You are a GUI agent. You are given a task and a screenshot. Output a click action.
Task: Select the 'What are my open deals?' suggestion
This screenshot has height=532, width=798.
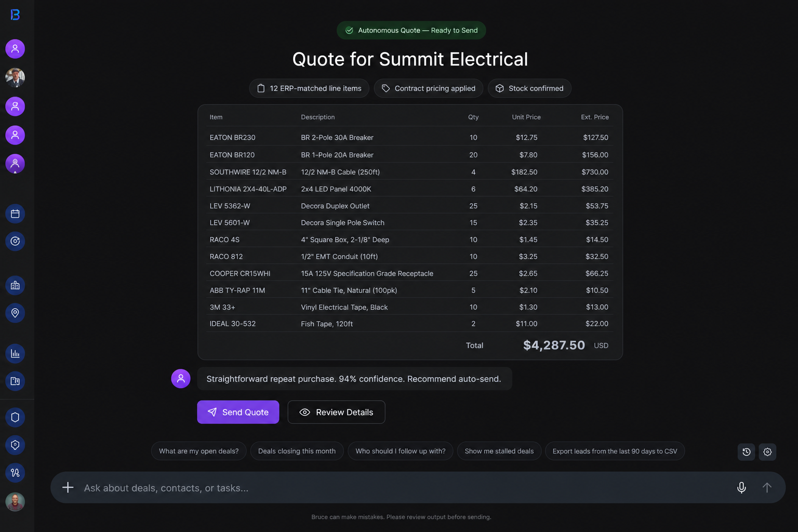tap(199, 451)
